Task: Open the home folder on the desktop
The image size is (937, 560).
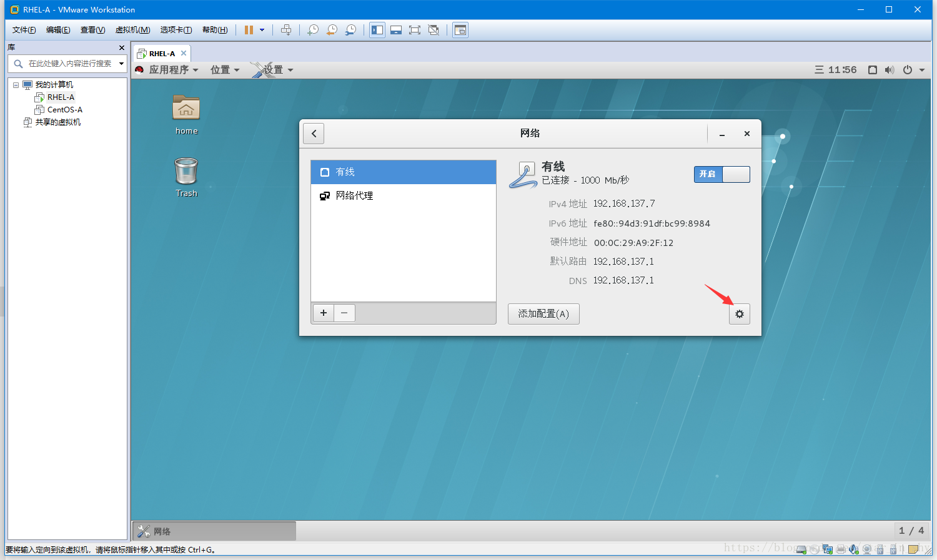Action: tap(186, 115)
